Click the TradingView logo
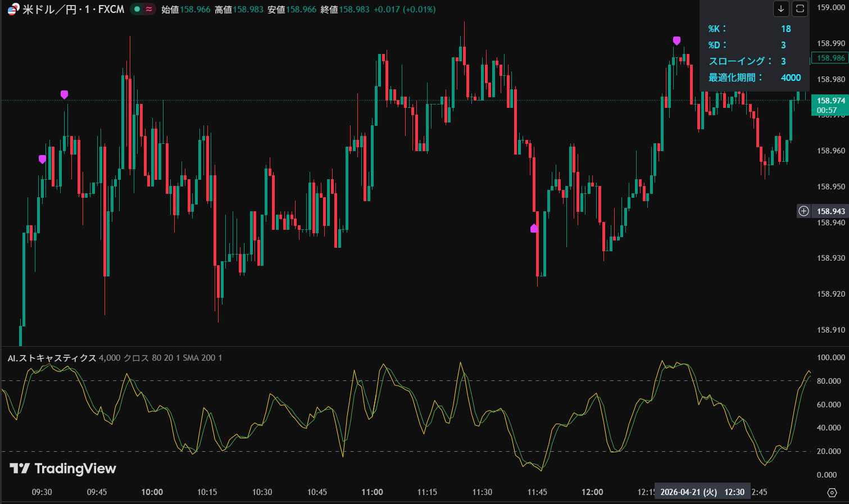Screen dimensions: 849x504 pyautogui.click(x=63, y=468)
